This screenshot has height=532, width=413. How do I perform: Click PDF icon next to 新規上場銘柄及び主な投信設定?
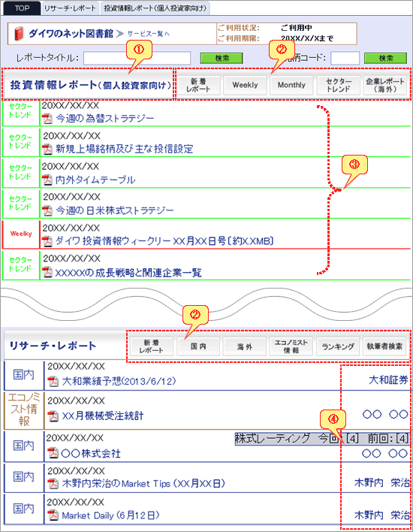[x=47, y=149]
